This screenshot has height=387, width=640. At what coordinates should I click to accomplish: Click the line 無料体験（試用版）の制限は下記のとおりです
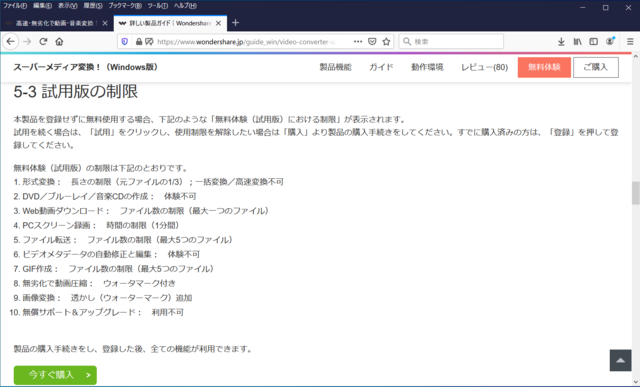click(x=100, y=168)
